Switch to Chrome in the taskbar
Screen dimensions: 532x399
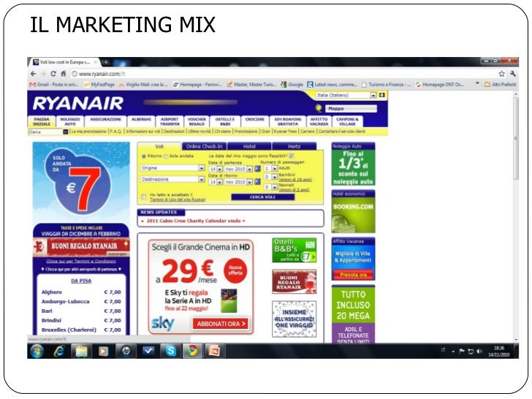(x=193, y=351)
